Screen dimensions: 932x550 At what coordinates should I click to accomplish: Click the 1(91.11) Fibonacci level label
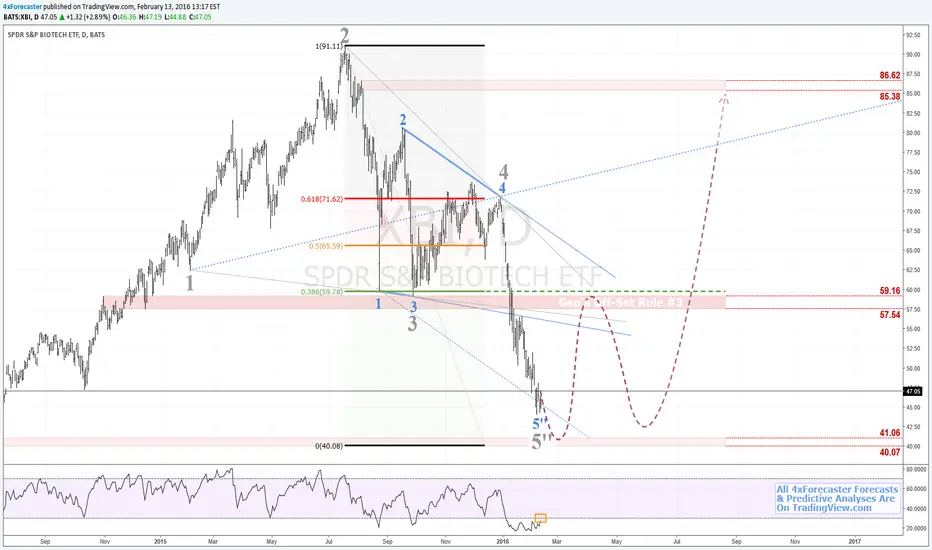pos(329,46)
